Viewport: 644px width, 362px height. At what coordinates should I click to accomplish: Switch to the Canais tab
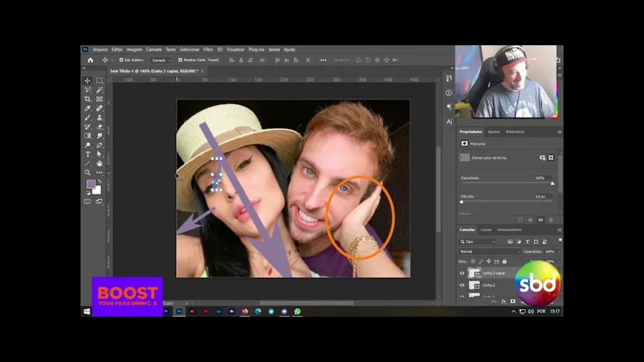(x=486, y=230)
